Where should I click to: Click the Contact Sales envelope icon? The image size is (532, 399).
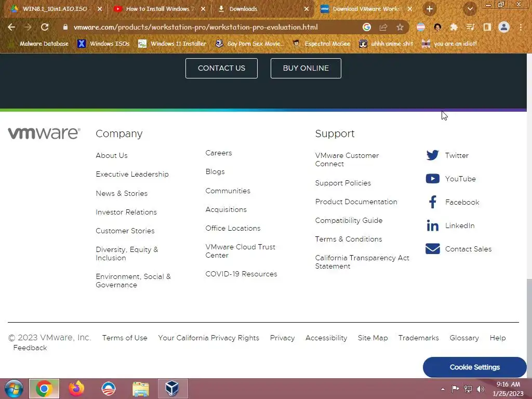click(433, 249)
